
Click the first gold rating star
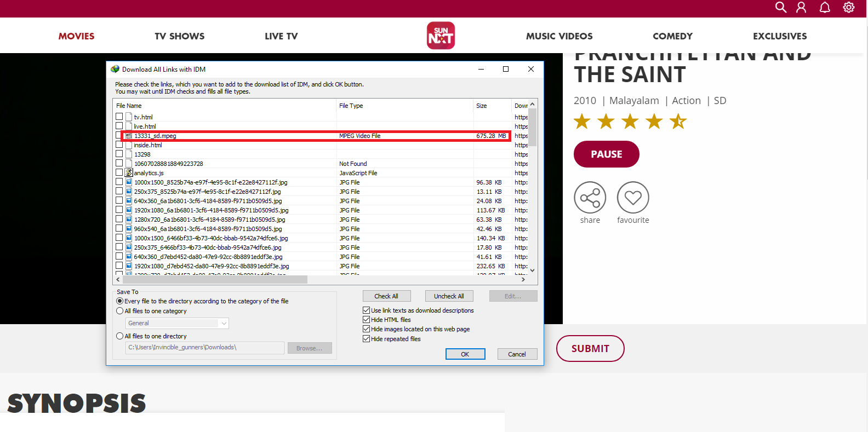tap(582, 121)
